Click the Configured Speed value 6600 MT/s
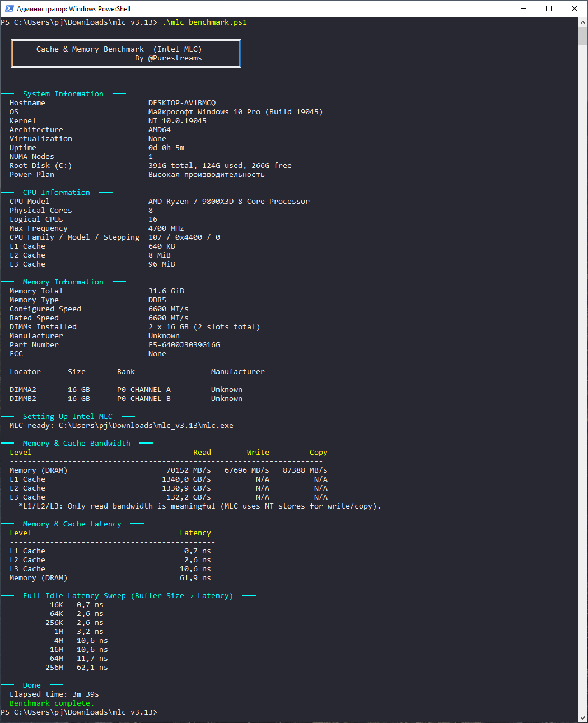588x723 pixels. [169, 309]
